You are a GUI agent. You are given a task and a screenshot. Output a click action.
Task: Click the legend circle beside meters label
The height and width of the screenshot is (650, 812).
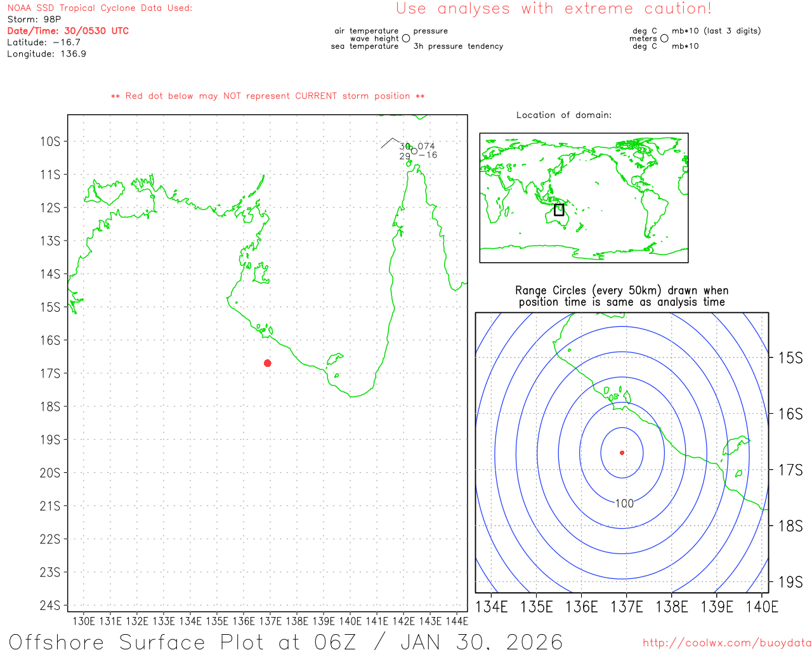point(664,39)
